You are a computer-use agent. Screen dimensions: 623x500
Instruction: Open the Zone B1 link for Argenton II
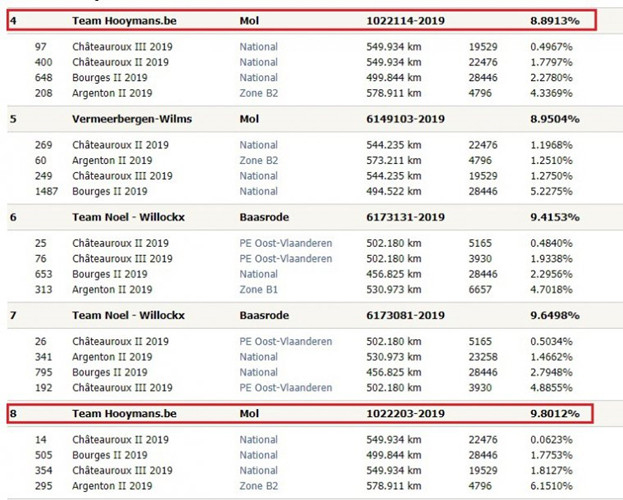pos(258,289)
